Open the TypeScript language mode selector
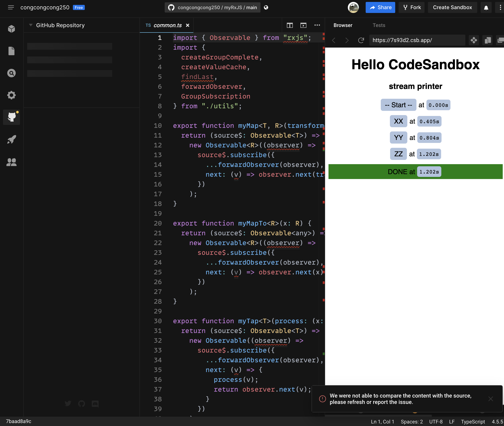 473,422
